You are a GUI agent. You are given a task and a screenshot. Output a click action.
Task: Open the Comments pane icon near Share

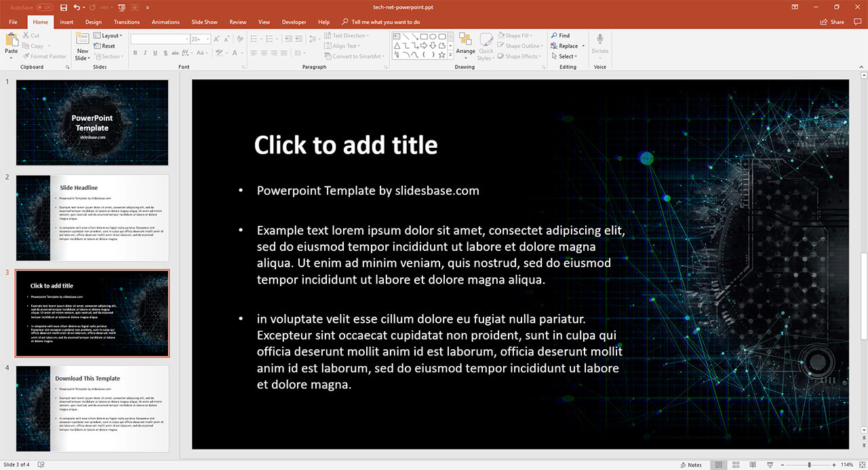tap(857, 22)
